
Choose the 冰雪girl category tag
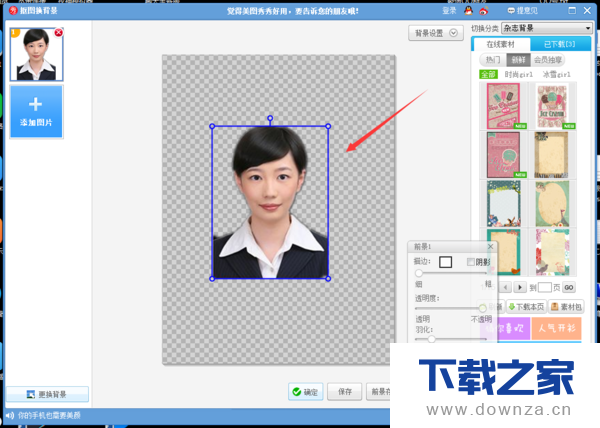(x=556, y=74)
